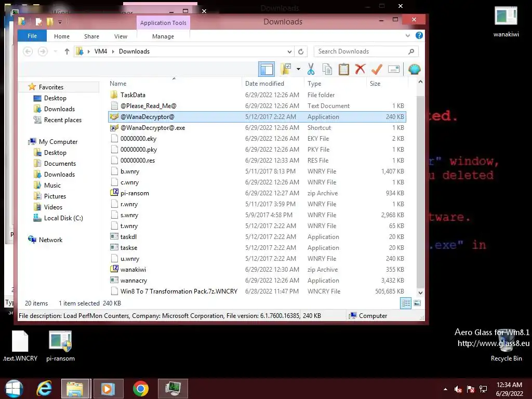The image size is (532, 399).
Task: Open the Home ribbon tab
Action: pos(62,36)
